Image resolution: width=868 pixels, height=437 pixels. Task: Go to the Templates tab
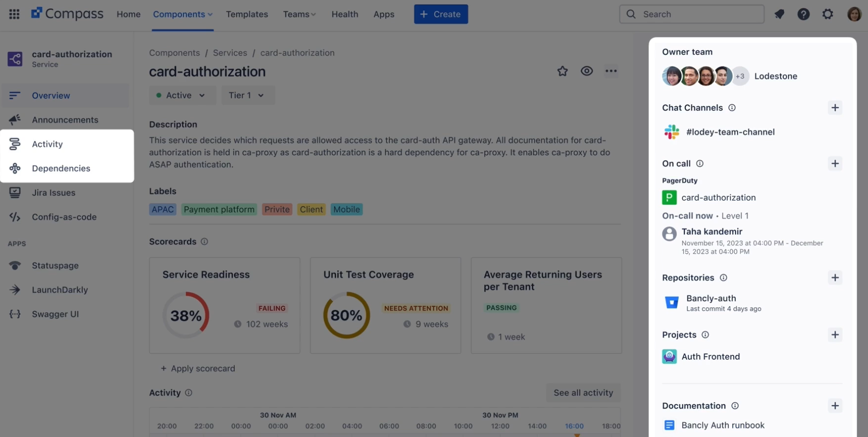[247, 14]
